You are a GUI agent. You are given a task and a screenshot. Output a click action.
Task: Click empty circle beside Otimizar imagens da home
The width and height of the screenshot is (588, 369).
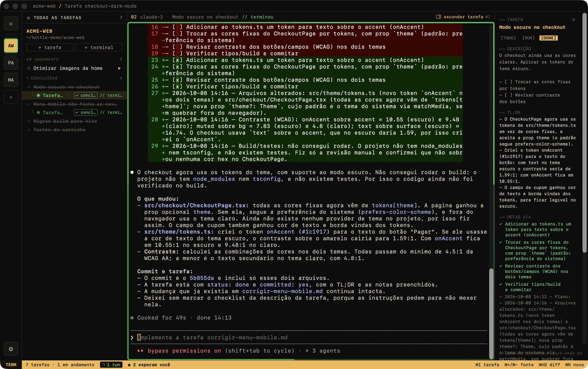(x=29, y=68)
